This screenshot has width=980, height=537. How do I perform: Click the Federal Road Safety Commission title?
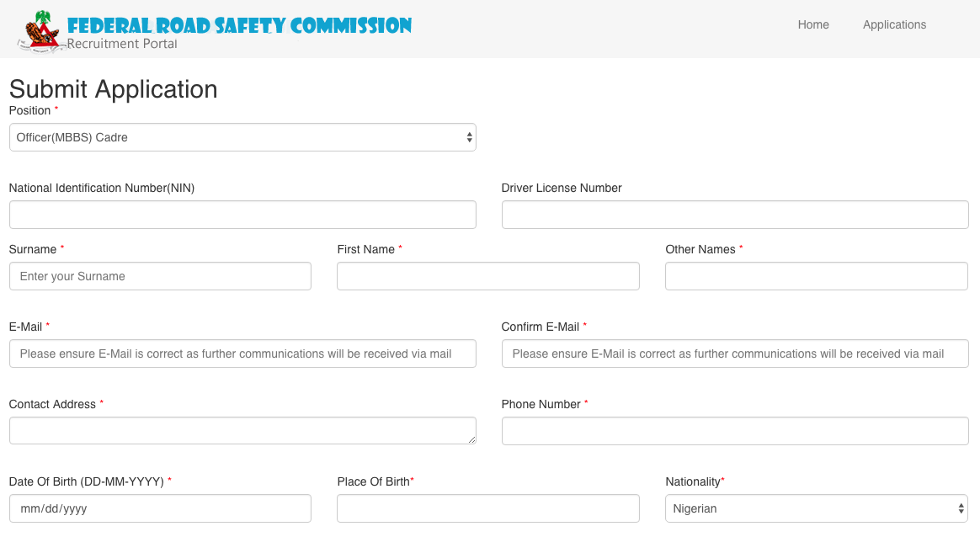[239, 26]
